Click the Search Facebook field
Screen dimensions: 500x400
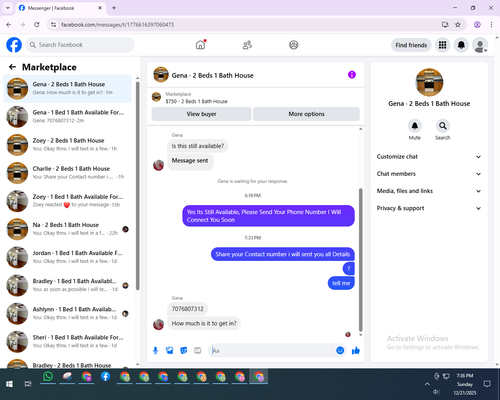80,45
